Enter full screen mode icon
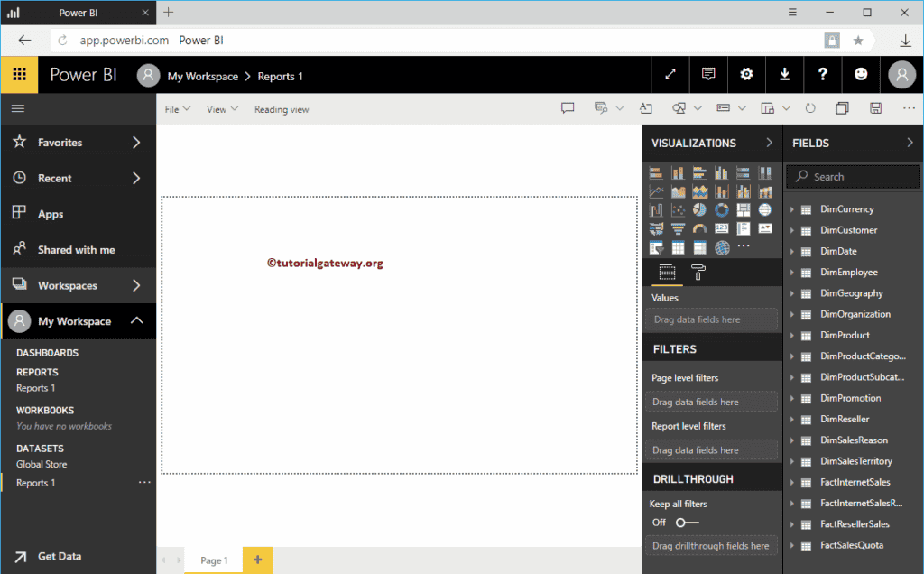The image size is (924, 574). pyautogui.click(x=670, y=74)
